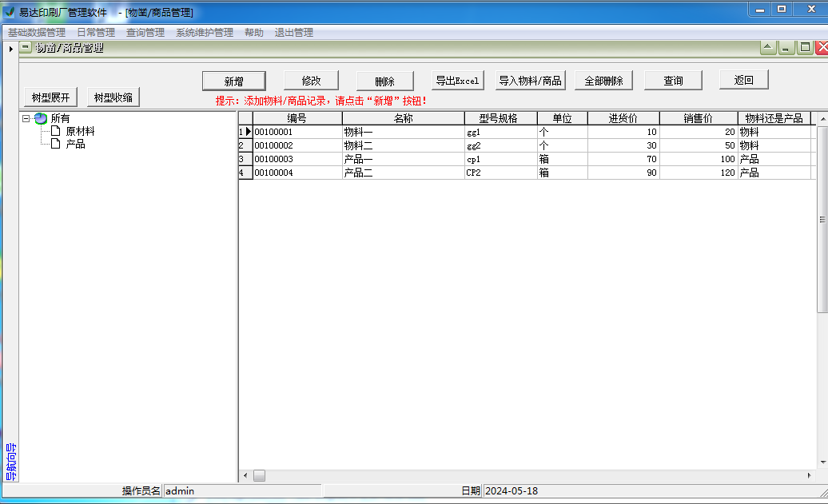Screen dimensions: 828x504
Task: Select the 所有 root tree node
Action: 60,119
